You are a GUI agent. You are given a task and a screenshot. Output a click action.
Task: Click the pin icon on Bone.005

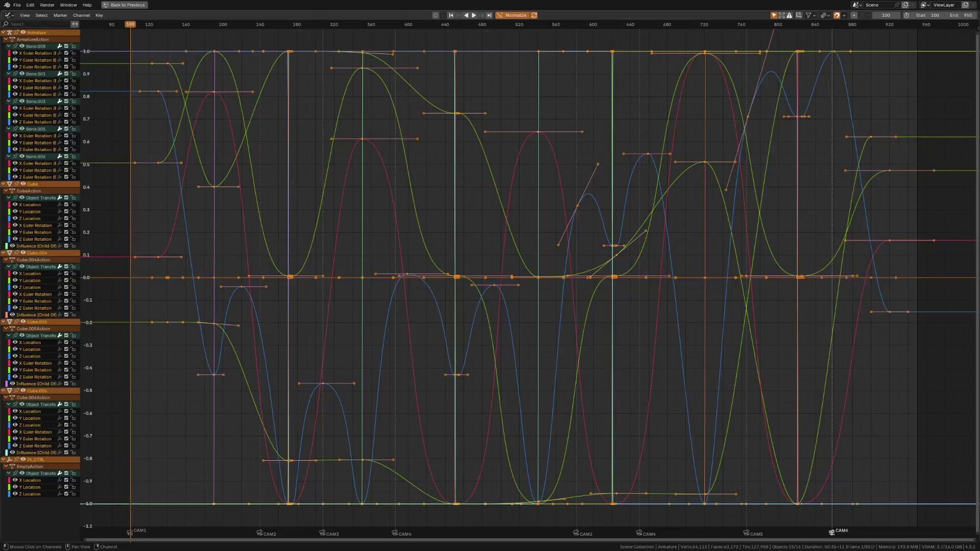[x=15, y=129]
